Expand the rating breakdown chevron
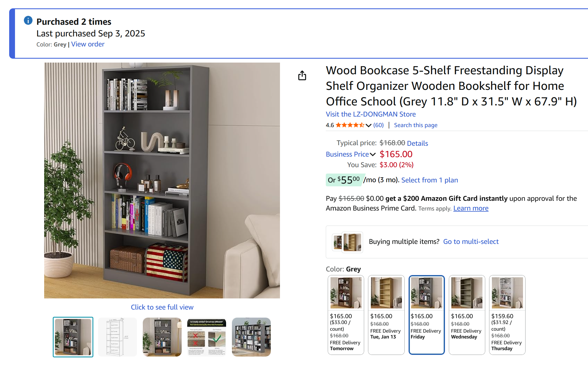The width and height of the screenshot is (588, 366). 369,125
